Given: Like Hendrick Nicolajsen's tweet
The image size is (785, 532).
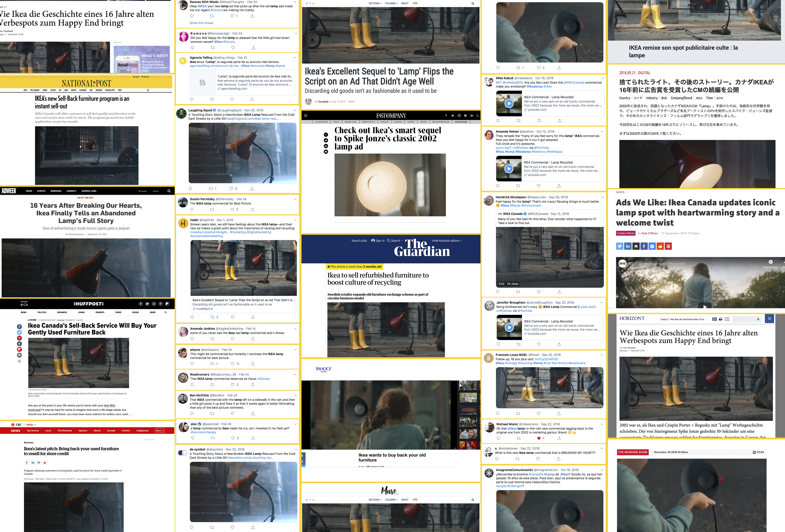Looking at the screenshot, I should [539, 292].
